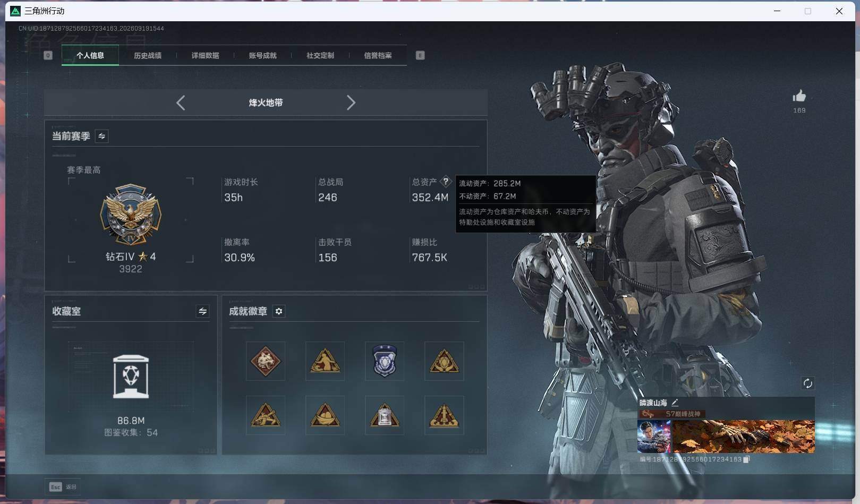Click the player name 晴渡山海

tap(653, 403)
